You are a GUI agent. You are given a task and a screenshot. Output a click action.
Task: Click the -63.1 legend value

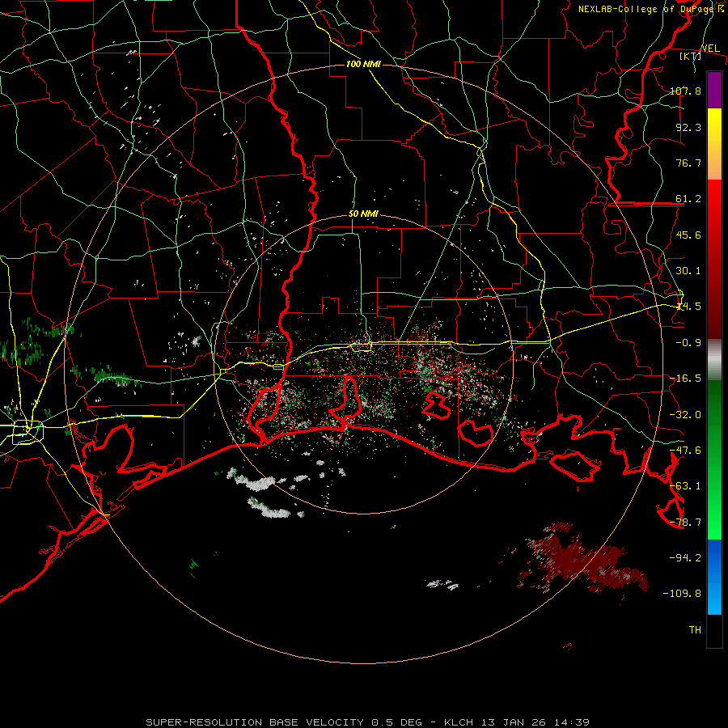click(685, 486)
